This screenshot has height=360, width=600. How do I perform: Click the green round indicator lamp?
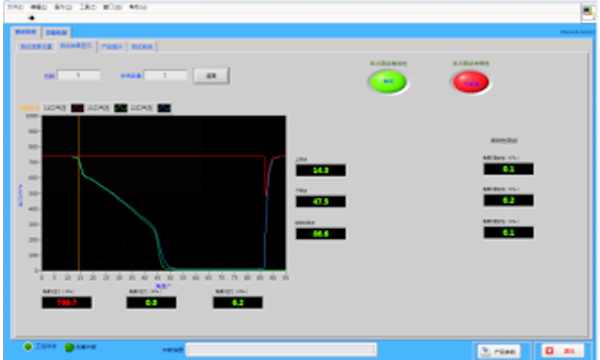coord(388,82)
